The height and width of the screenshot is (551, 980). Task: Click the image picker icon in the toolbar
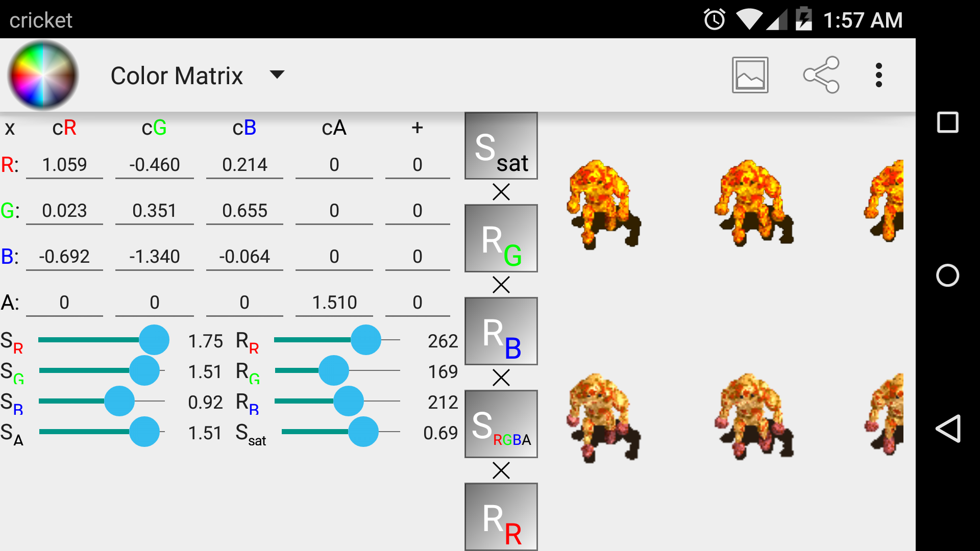click(x=750, y=74)
